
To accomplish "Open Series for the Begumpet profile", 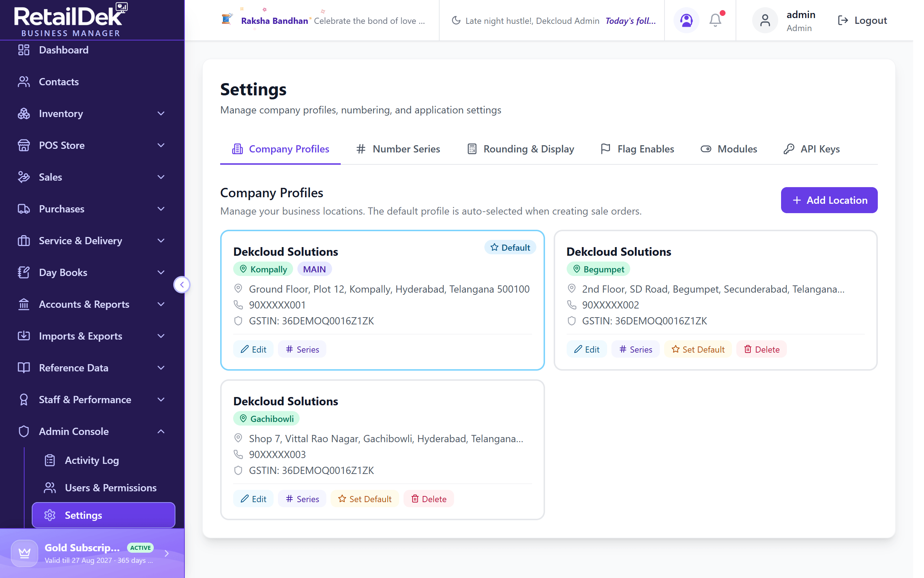I will coord(635,349).
